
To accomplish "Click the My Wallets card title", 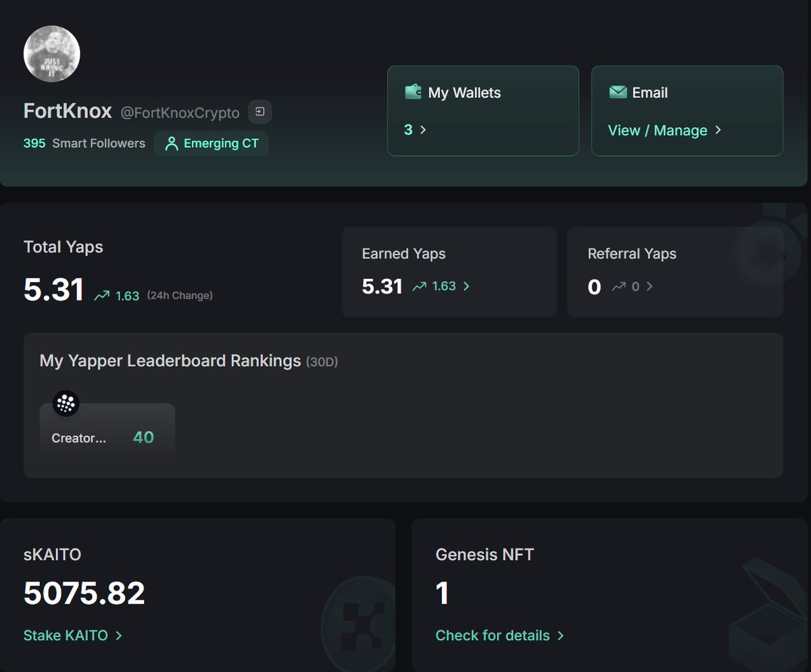I will 464,93.
